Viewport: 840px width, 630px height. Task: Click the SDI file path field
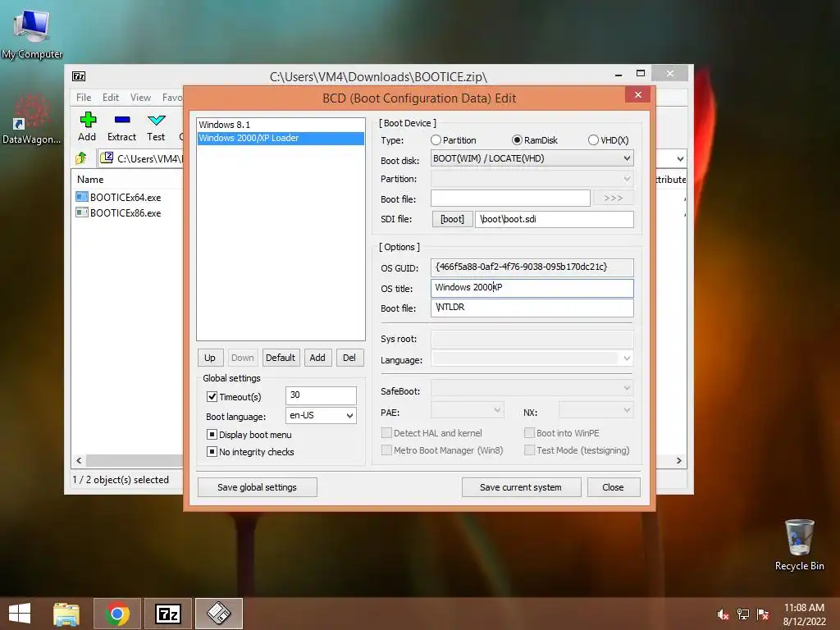point(555,218)
